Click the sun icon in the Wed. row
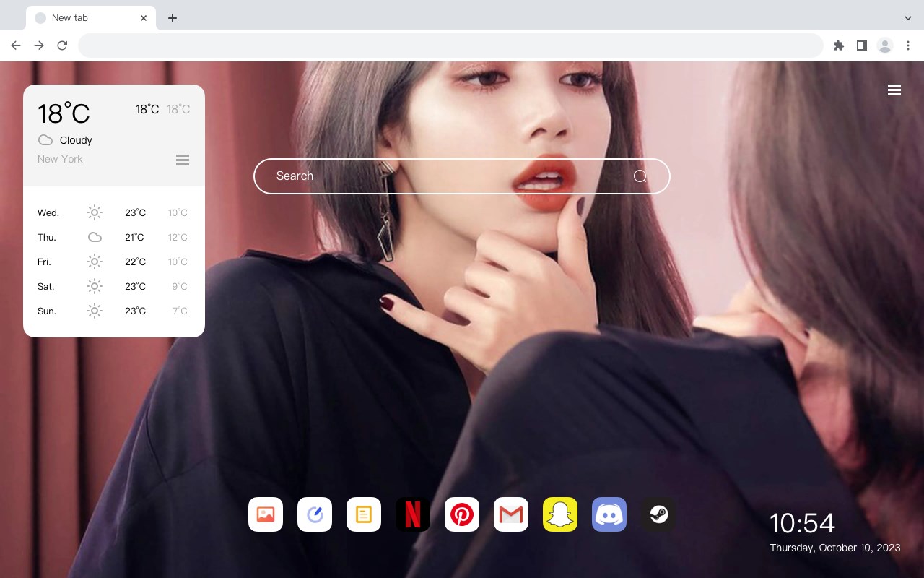 pyautogui.click(x=95, y=212)
